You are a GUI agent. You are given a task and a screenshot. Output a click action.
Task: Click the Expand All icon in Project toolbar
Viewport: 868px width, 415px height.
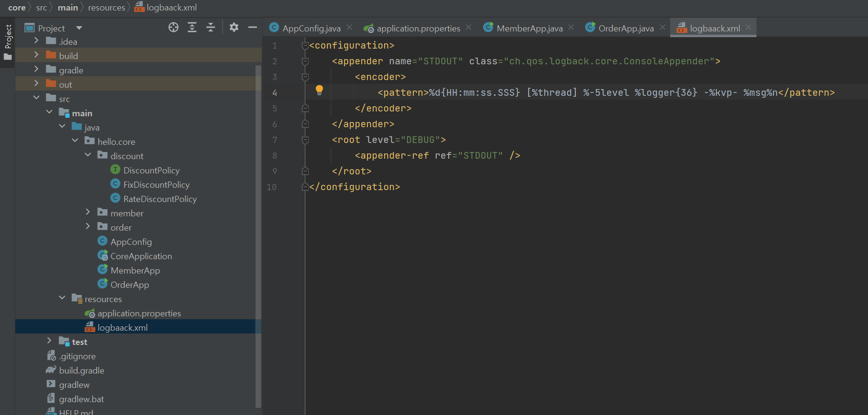point(192,27)
